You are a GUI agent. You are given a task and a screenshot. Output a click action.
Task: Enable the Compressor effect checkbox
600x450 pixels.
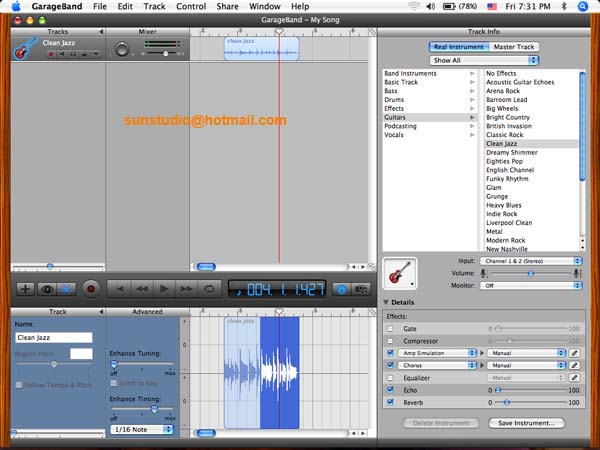pyautogui.click(x=390, y=341)
